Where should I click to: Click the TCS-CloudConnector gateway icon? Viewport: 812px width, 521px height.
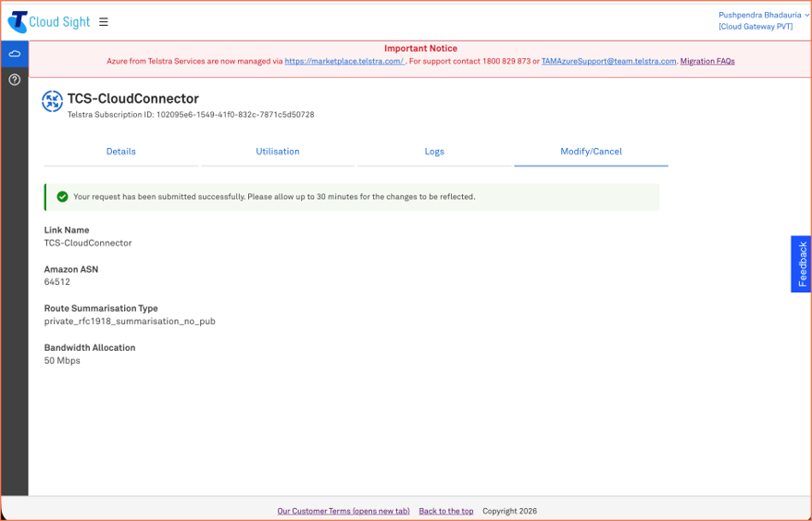tap(52, 102)
